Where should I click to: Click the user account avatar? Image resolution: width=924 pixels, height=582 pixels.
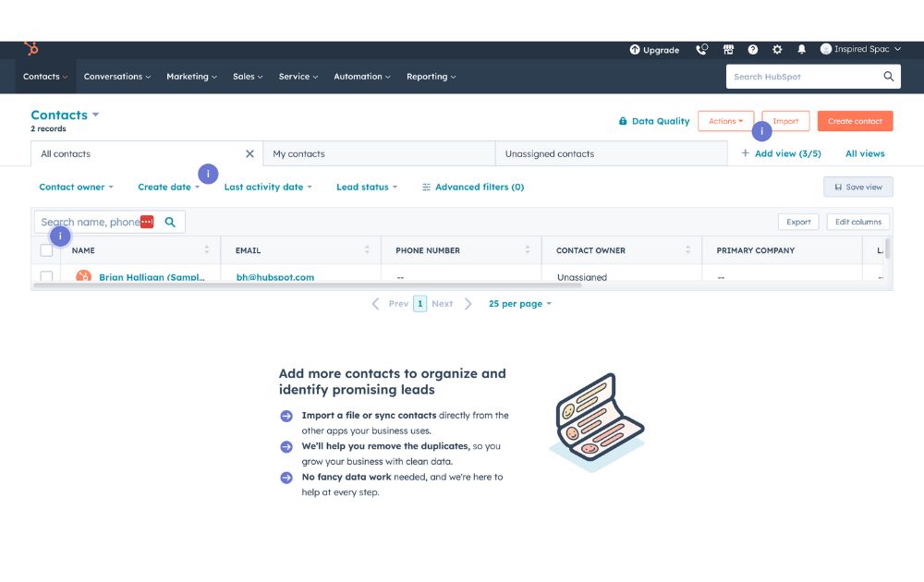(825, 49)
